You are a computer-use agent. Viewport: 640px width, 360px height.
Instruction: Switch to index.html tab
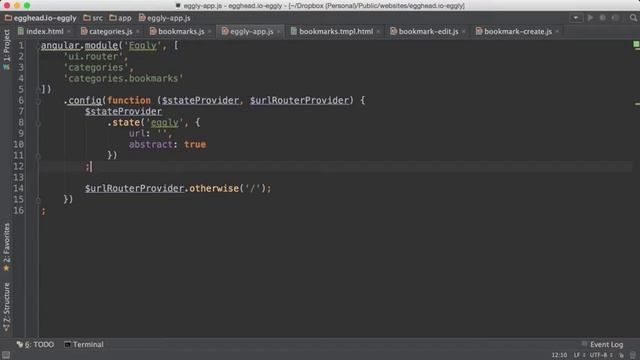[x=44, y=31]
